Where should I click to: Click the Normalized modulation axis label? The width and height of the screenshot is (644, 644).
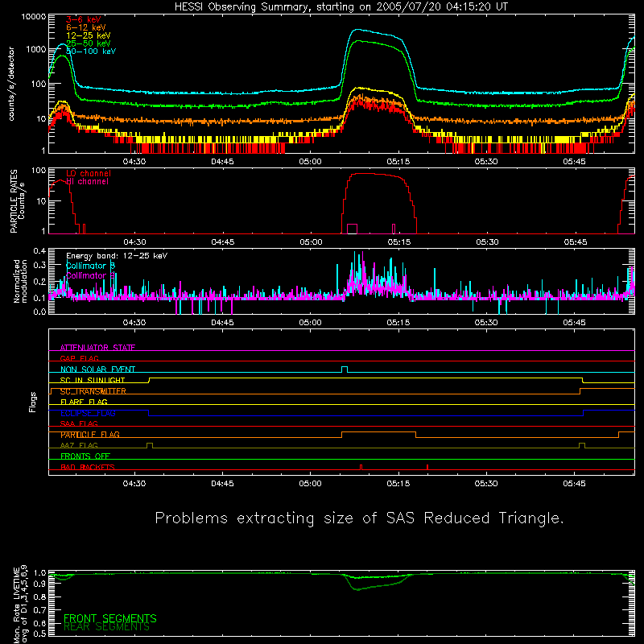tap(20, 281)
